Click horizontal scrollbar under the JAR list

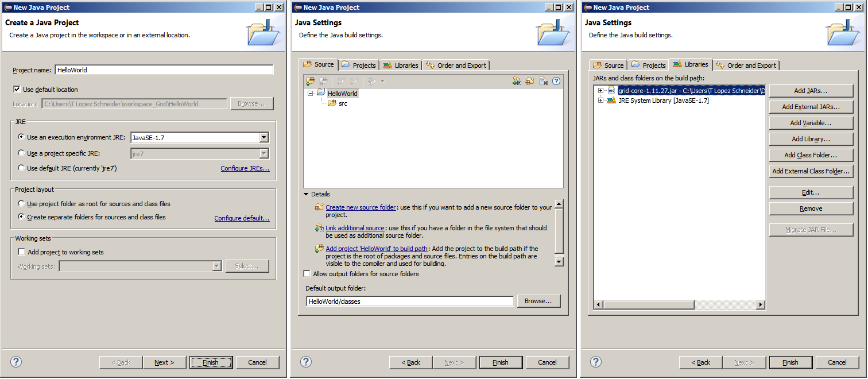[680, 305]
